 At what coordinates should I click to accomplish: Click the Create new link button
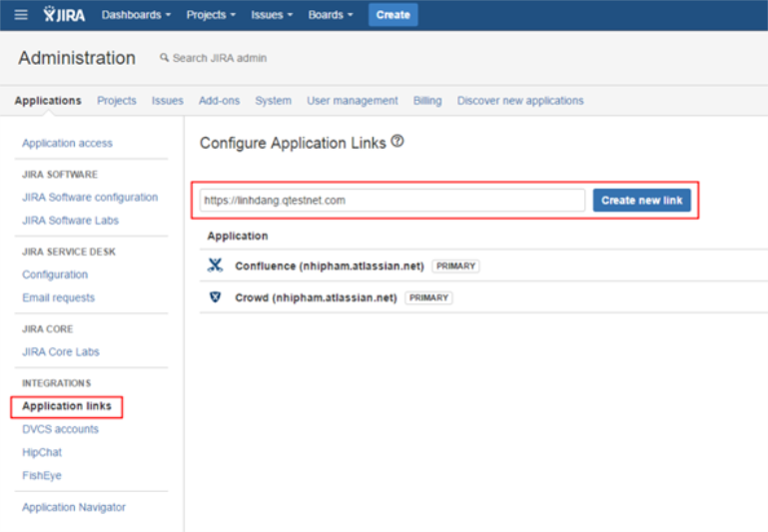click(x=641, y=201)
